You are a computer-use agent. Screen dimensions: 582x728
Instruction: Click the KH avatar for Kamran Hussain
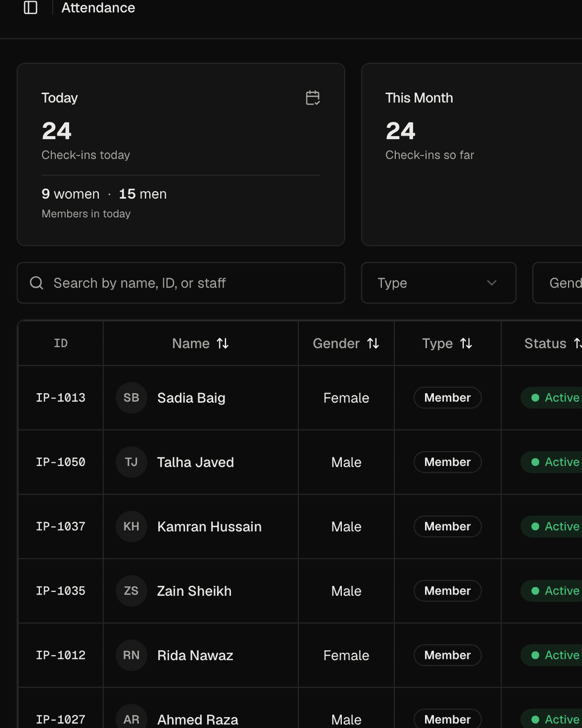coord(132,527)
